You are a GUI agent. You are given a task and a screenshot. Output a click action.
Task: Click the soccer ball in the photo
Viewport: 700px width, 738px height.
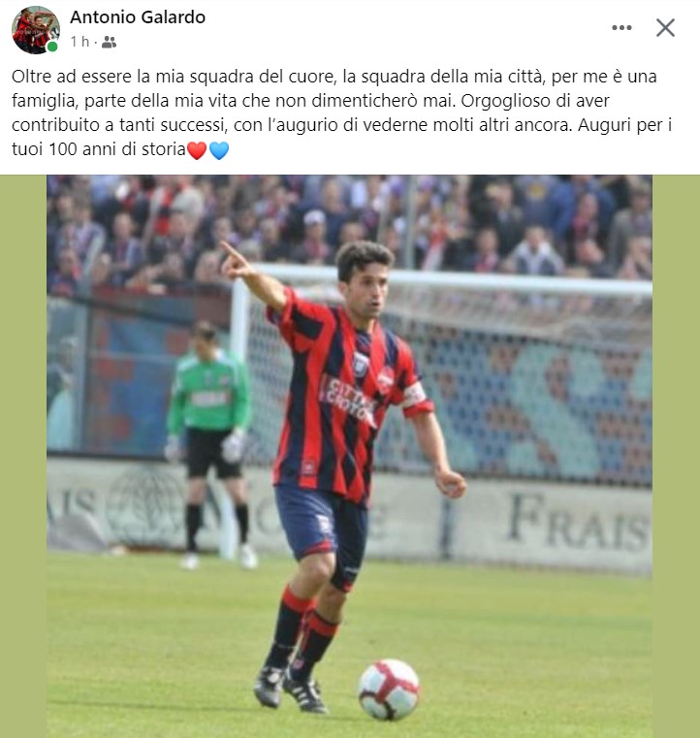point(389,690)
